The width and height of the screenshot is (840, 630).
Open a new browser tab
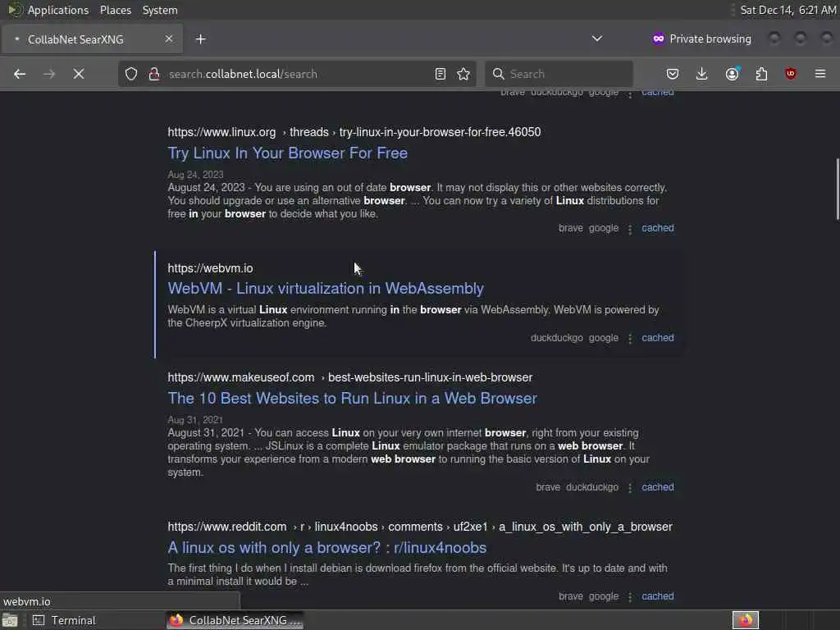(x=200, y=39)
